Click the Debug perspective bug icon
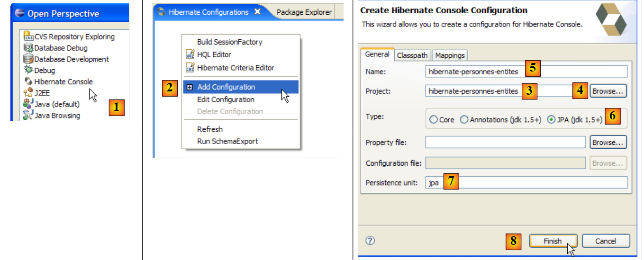 point(28,71)
